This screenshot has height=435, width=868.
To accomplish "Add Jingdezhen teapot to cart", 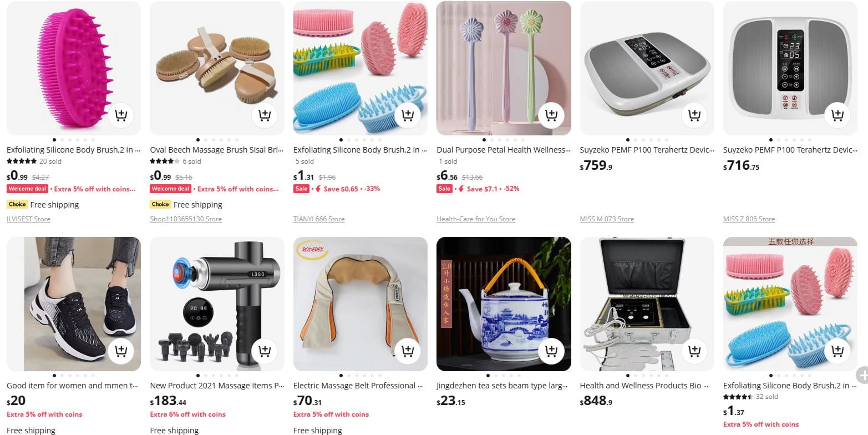I will click(x=551, y=351).
